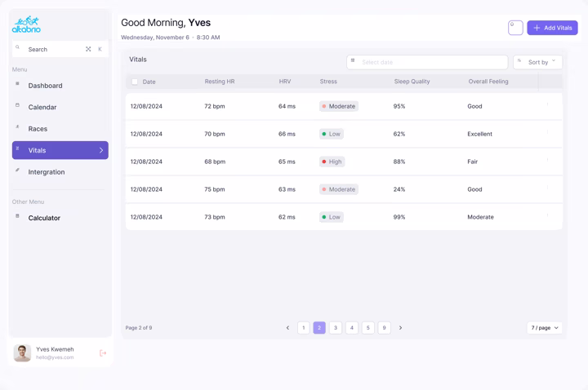
Task: Click the command shortcut icon in search
Action: coord(88,49)
